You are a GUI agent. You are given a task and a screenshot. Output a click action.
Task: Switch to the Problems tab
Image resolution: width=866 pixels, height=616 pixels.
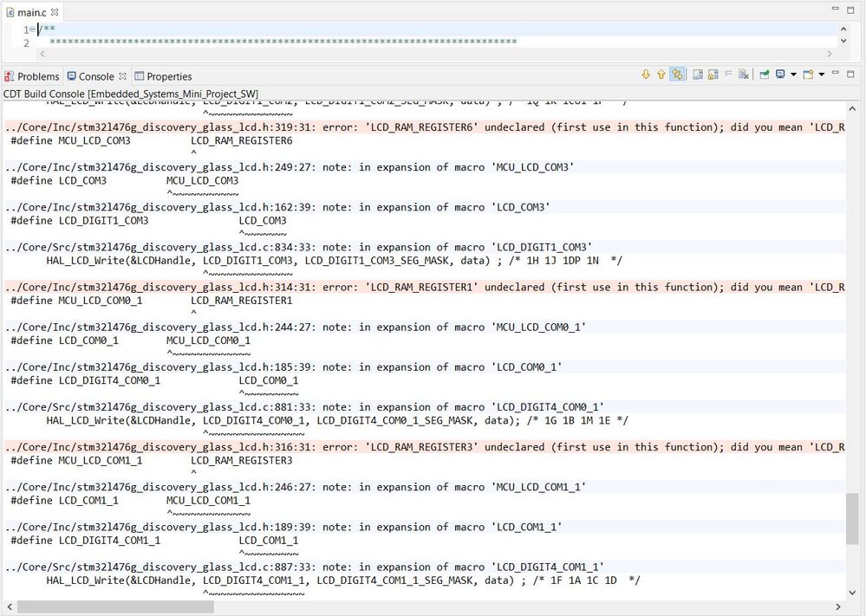click(x=31, y=76)
